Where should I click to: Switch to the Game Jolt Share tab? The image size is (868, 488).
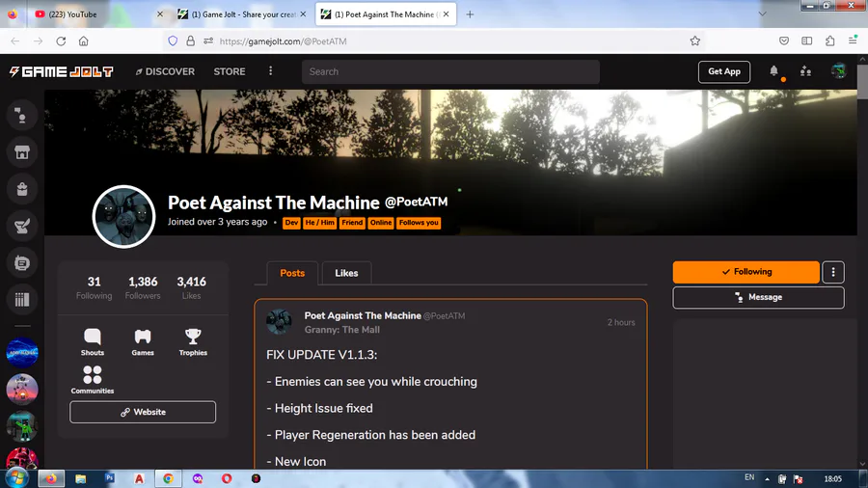click(x=242, y=14)
